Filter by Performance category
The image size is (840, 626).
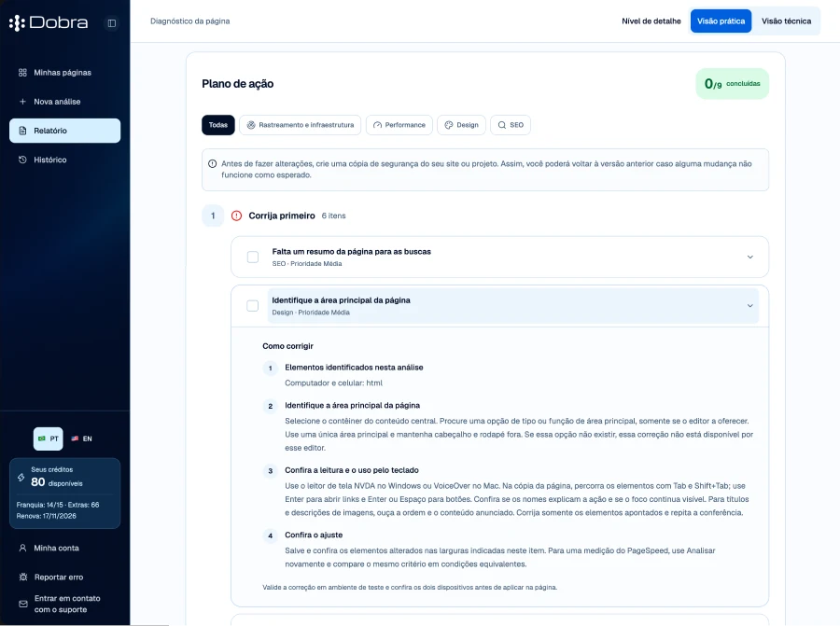(399, 125)
